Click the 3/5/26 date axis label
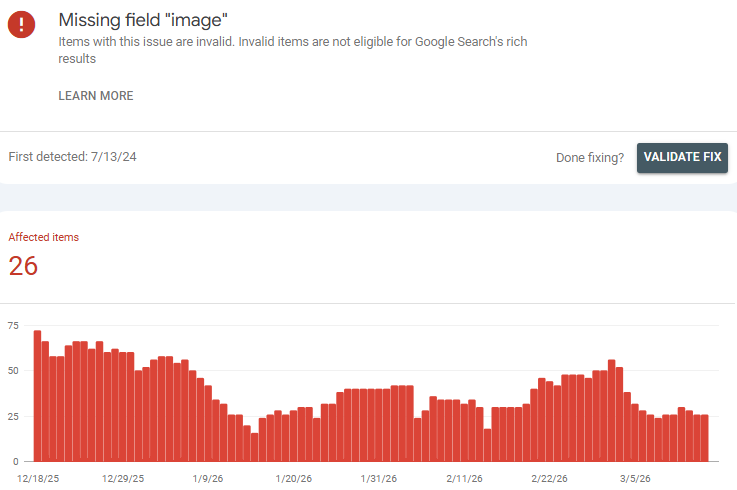The height and width of the screenshot is (490, 737). pyautogui.click(x=634, y=478)
